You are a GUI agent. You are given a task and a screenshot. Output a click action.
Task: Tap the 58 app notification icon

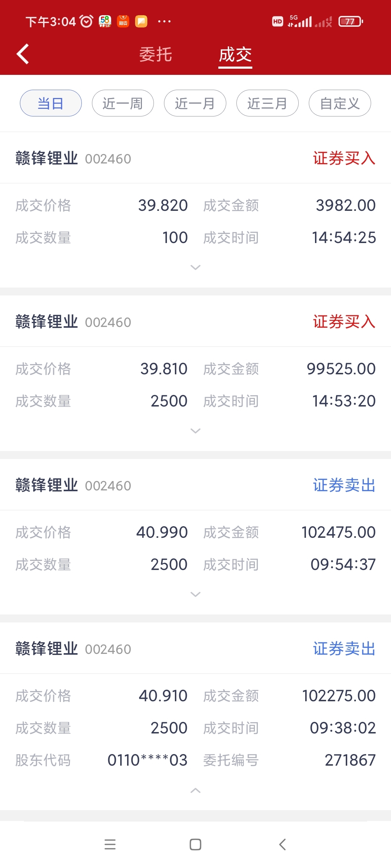105,21
